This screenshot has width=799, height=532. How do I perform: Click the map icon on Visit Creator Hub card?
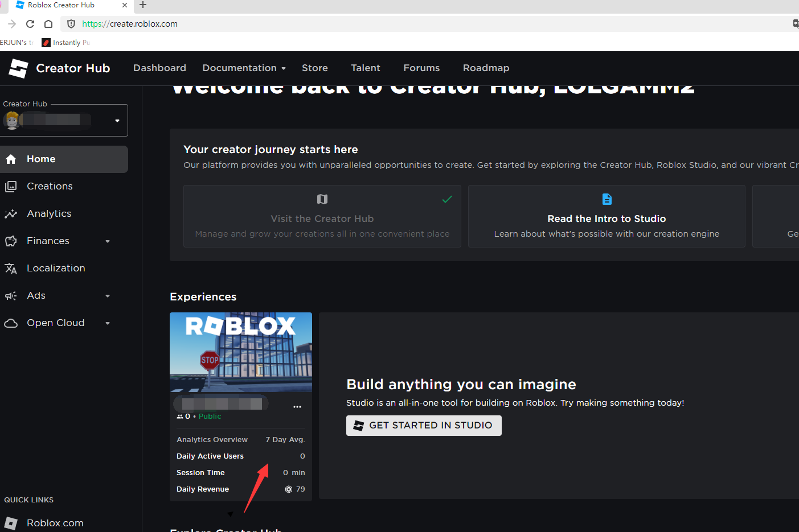(x=322, y=199)
